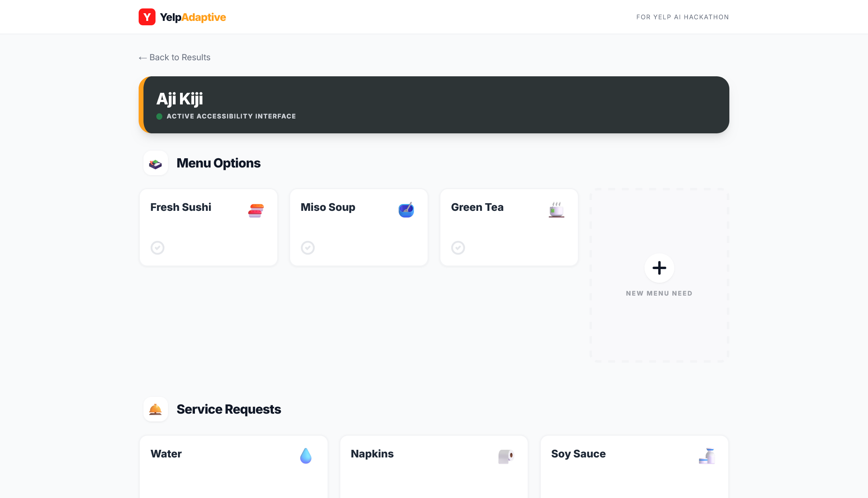Click the water droplet icon on Water card
The height and width of the screenshot is (498, 868).
306,456
